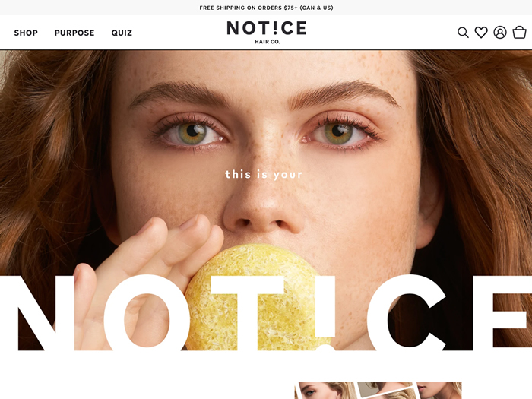Open the shopping bag icon
Screen dimensions: 532x399
pos(519,33)
